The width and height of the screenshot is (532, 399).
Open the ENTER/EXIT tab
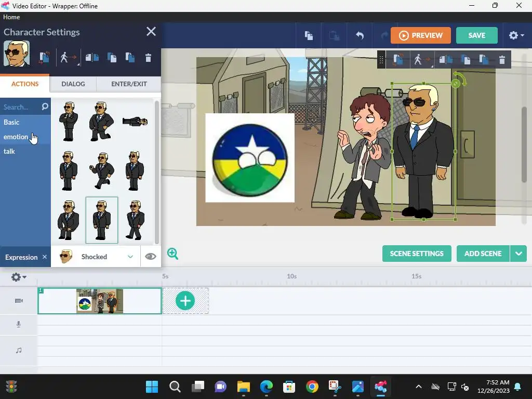[129, 84]
